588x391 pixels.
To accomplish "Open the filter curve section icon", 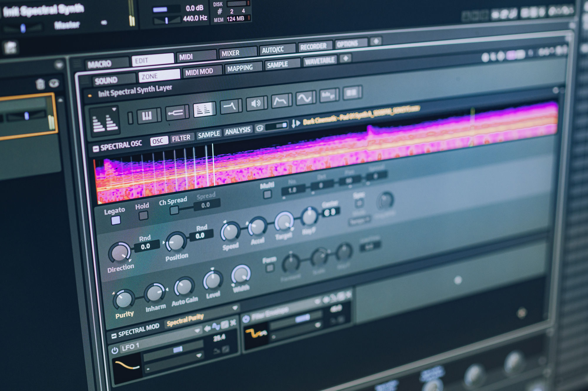I will point(230,106).
